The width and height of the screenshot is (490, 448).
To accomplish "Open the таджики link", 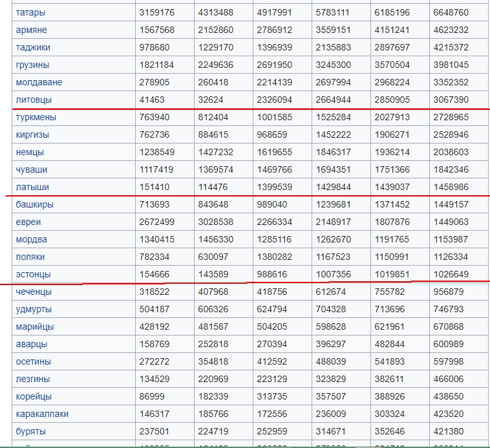I will point(33,47).
